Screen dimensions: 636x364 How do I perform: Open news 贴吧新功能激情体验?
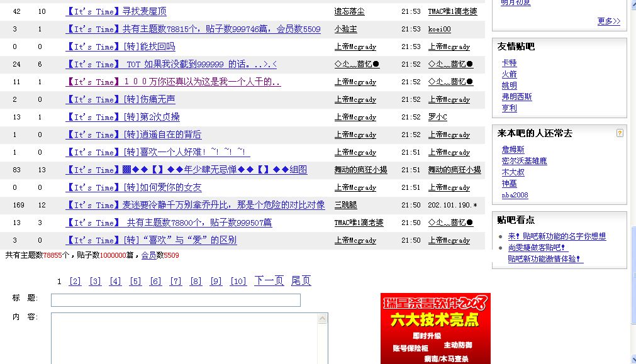point(545,259)
